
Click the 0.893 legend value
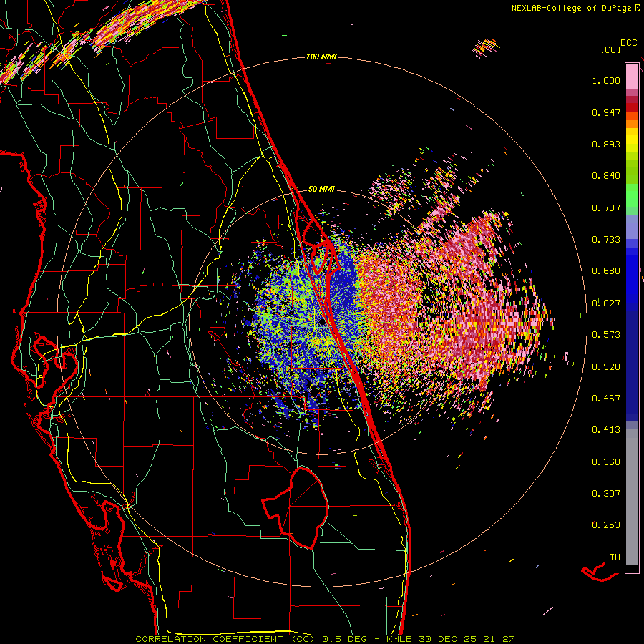606,145
